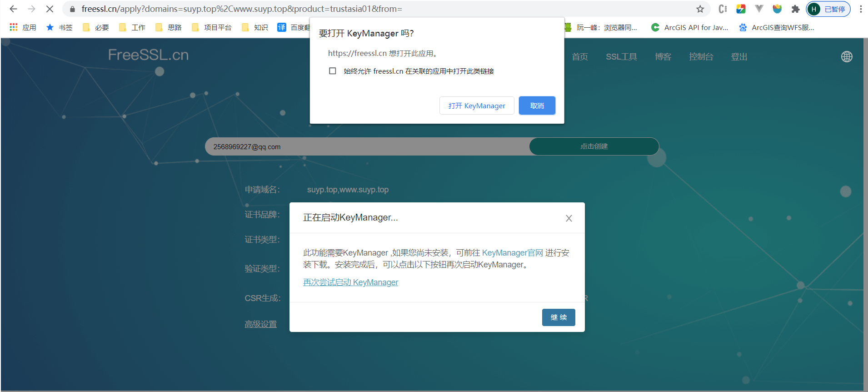Open SSL工具 nav menu

pos(621,57)
